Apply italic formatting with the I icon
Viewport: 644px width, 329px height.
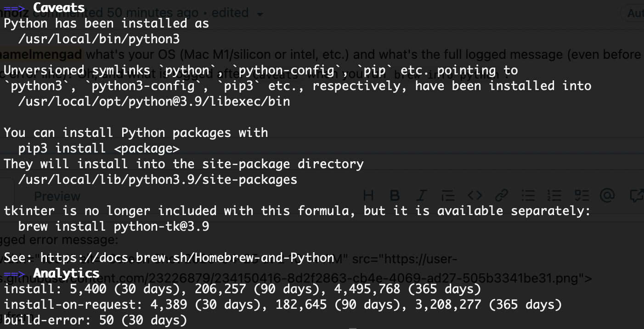[x=421, y=195]
